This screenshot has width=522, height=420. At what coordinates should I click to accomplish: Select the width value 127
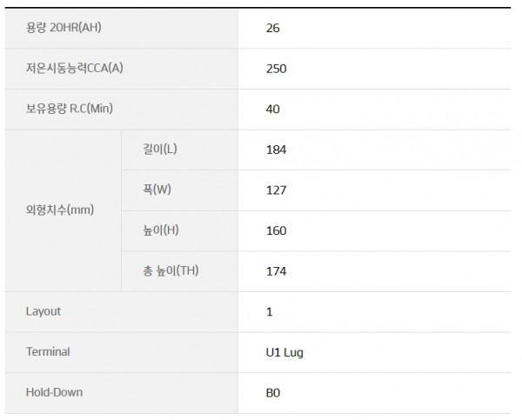276,190
